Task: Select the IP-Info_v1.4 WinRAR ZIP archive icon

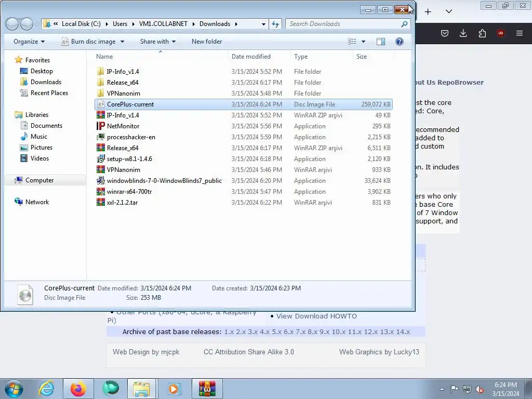Action: click(100, 115)
